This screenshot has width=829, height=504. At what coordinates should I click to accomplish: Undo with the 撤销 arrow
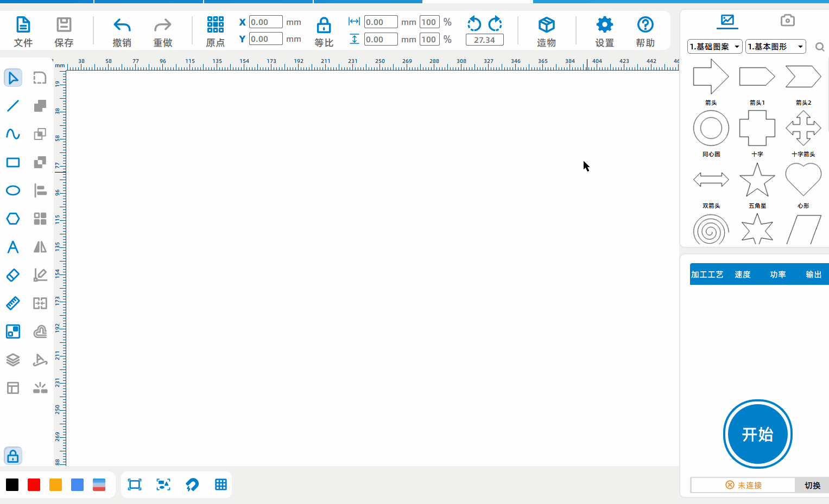122,25
